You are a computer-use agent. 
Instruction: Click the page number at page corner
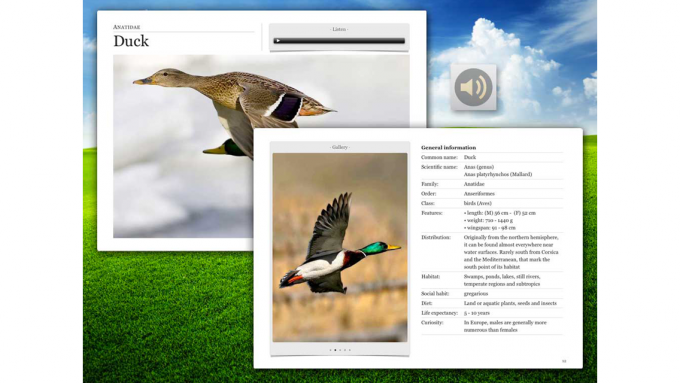pos(564,361)
